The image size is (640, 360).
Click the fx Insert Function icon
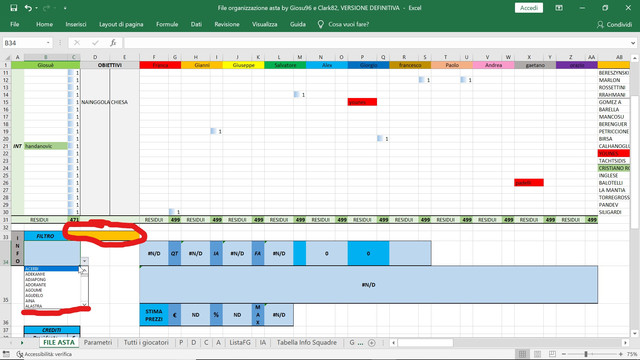(113, 43)
